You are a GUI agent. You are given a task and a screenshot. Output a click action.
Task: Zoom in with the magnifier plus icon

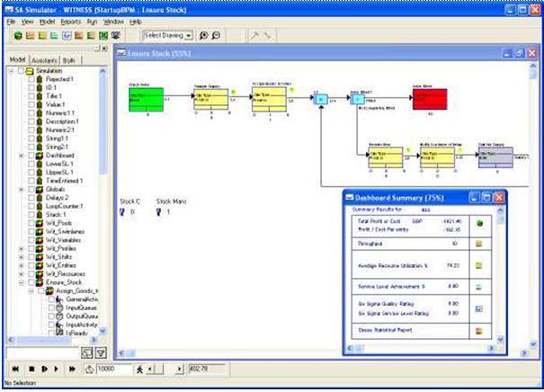204,35
